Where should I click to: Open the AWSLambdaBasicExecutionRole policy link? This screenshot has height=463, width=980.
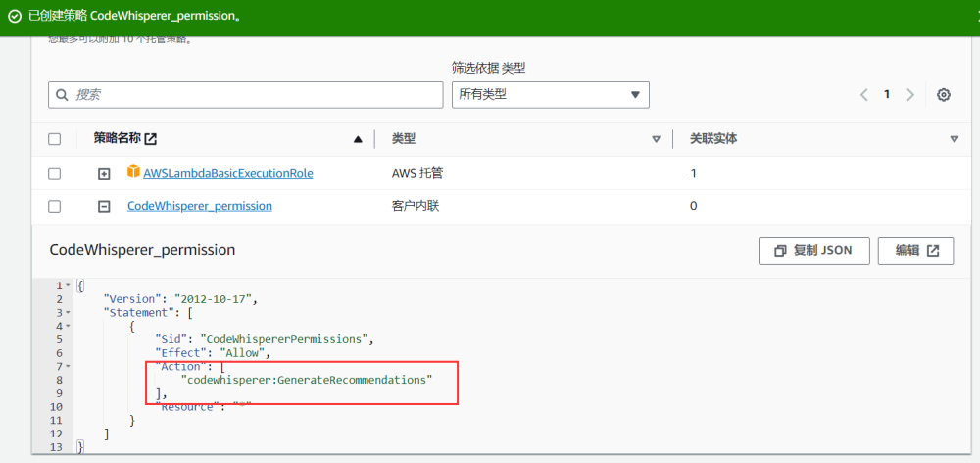coord(228,173)
